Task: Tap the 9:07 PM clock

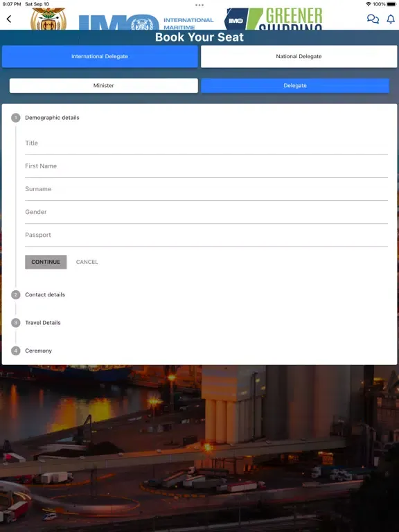Action: pos(12,4)
